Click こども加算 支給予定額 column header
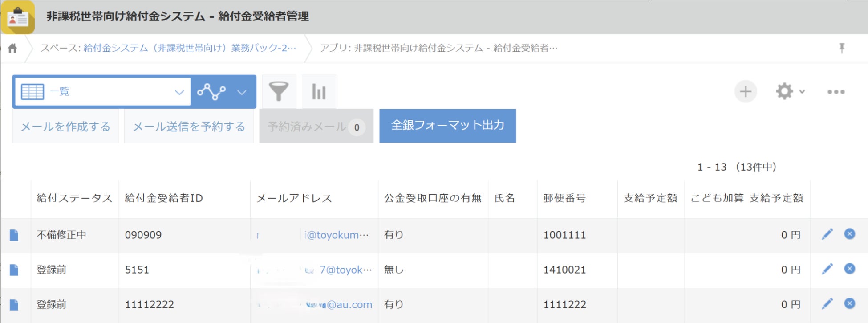The image size is (868, 323). (x=747, y=198)
